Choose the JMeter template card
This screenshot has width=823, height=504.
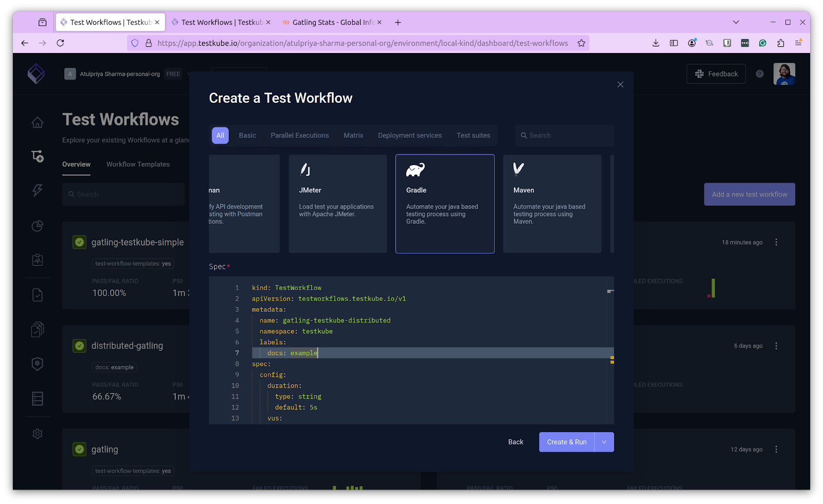coord(337,204)
